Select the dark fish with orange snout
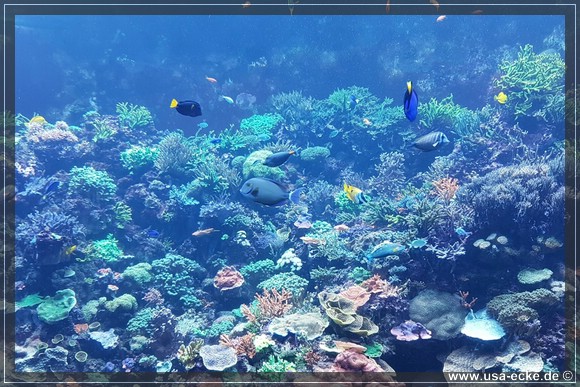Screen dimensions: 580x387 click(278, 159)
